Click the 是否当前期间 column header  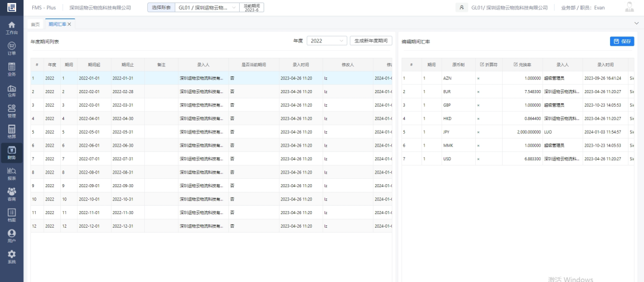click(x=253, y=65)
